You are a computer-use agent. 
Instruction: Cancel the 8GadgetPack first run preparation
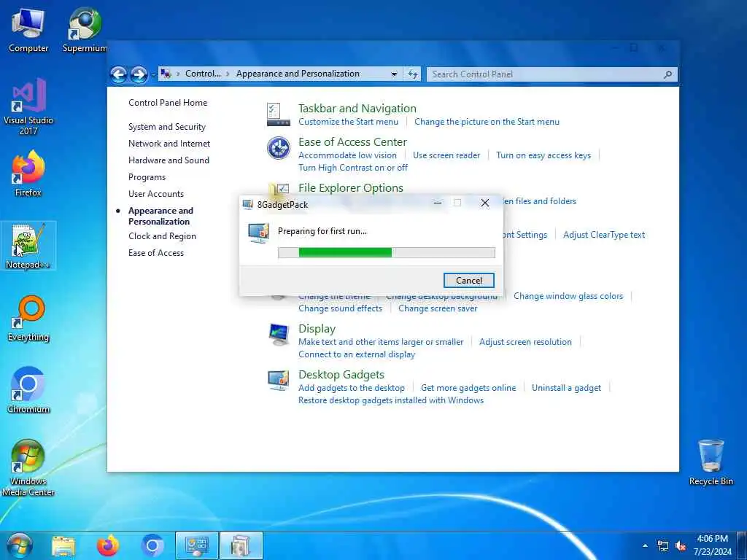click(x=469, y=281)
